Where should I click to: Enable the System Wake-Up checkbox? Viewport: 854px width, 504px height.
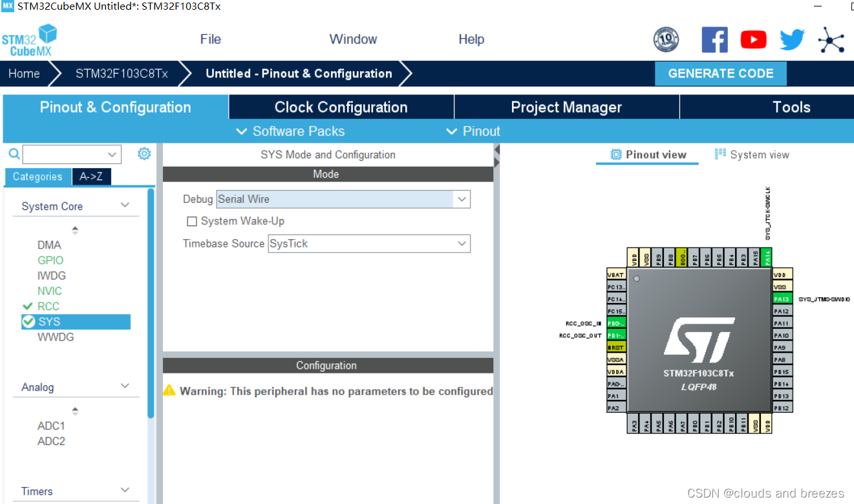coord(191,222)
